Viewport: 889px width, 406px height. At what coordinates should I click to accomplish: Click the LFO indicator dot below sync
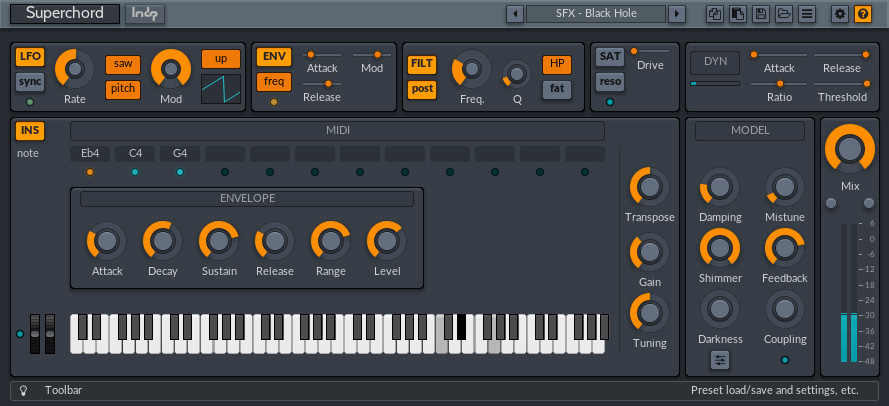coord(30,102)
